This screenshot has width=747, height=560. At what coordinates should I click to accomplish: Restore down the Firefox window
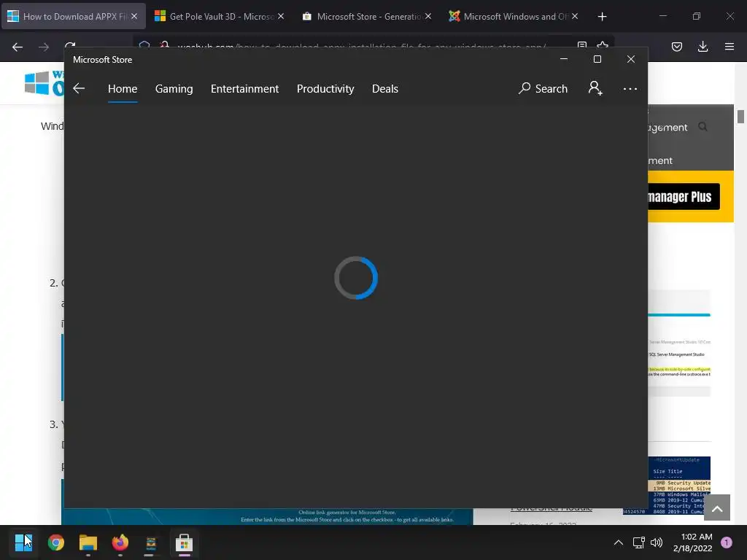(x=697, y=16)
